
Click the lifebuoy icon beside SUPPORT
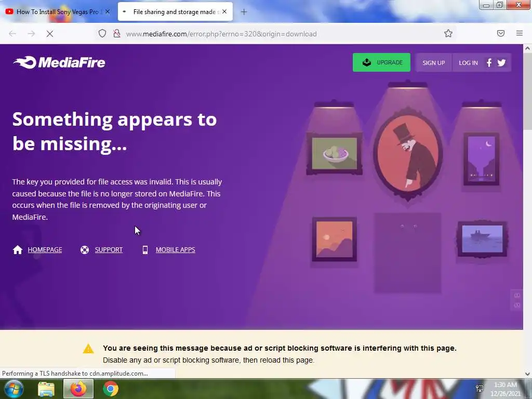[x=85, y=250]
